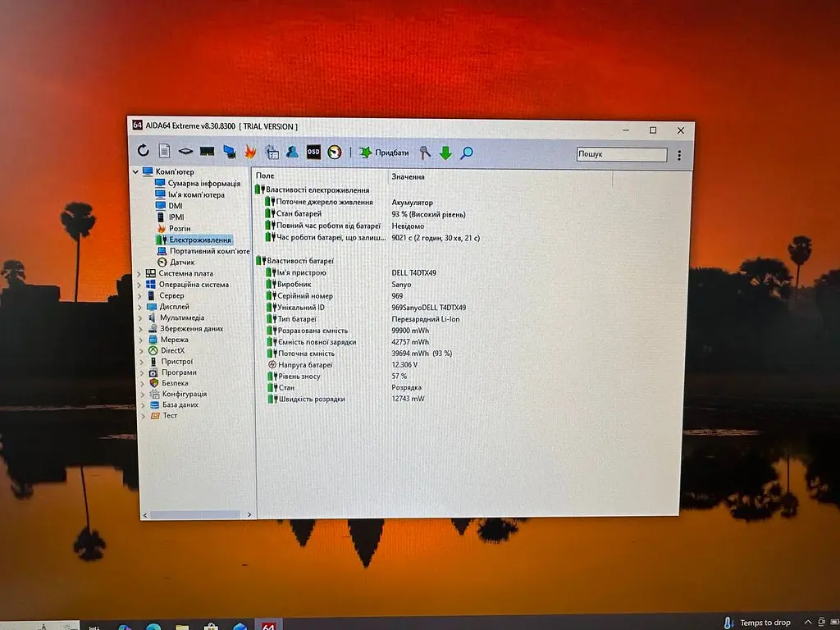Viewport: 840px width, 630px height.
Task: Expand the DirectX node
Action: (141, 351)
